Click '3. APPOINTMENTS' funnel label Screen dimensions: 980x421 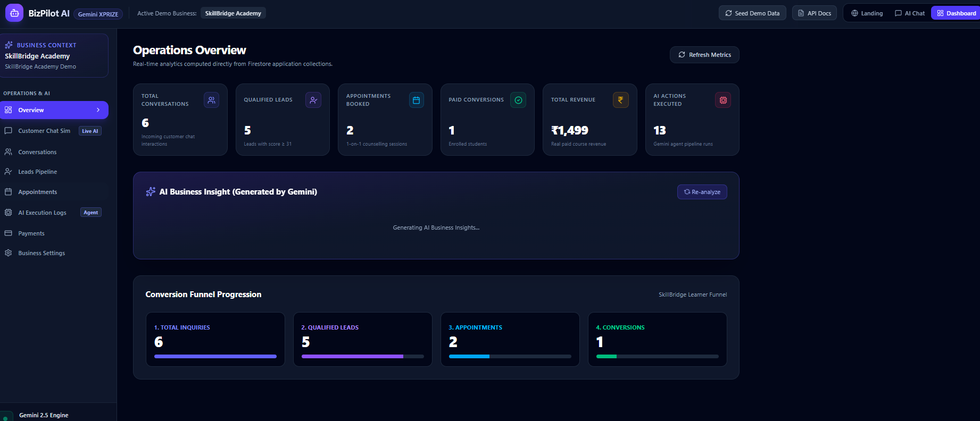476,327
